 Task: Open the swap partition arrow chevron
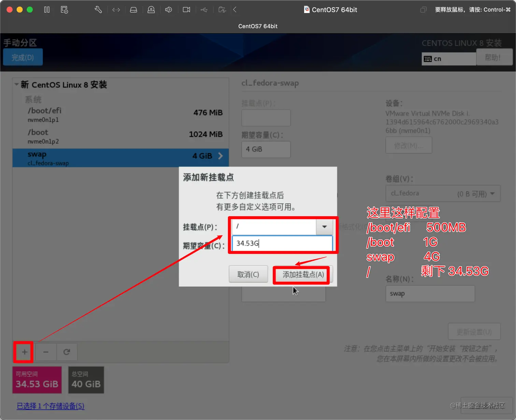tap(220, 156)
